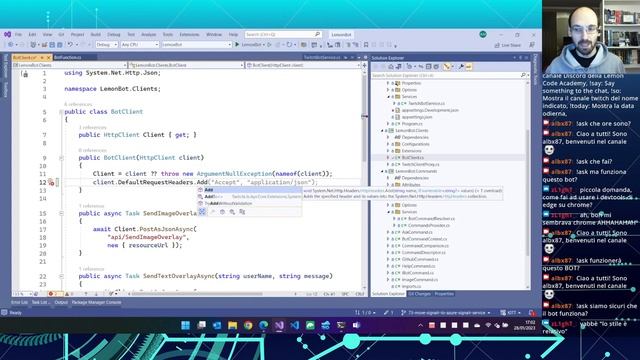Open the LemonBot.Clients.BotClient type dropdown

[187, 65]
